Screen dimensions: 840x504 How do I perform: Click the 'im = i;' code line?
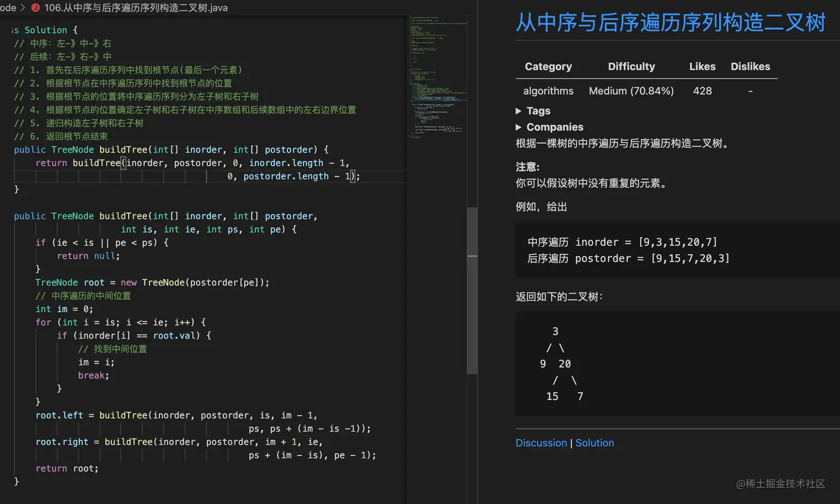[x=96, y=362]
